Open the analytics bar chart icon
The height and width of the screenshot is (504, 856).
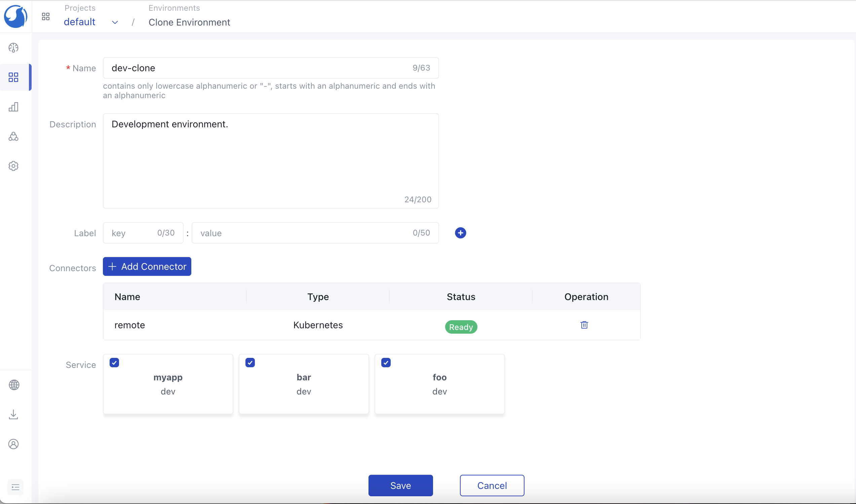click(13, 107)
